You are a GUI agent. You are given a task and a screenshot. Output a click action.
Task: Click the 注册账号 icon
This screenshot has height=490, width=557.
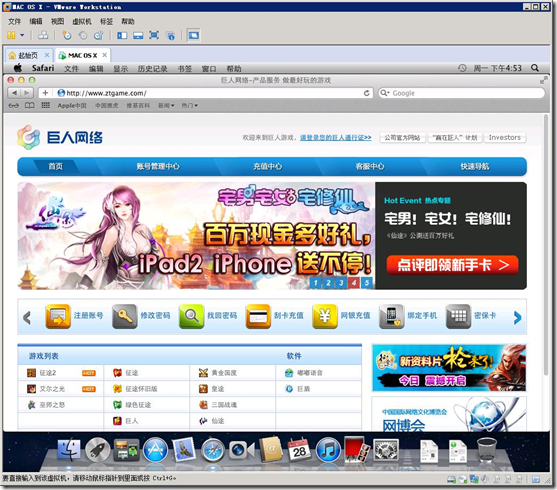(58, 316)
